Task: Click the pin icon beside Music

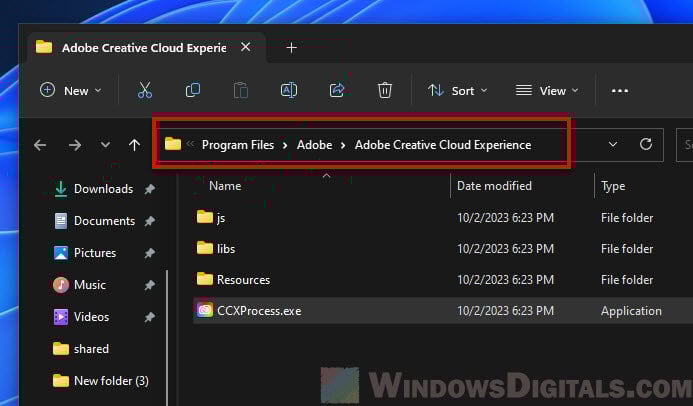Action: (150, 285)
